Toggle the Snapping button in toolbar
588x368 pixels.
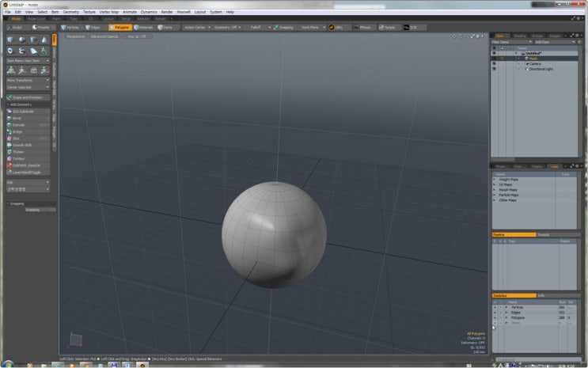pyautogui.click(x=284, y=28)
